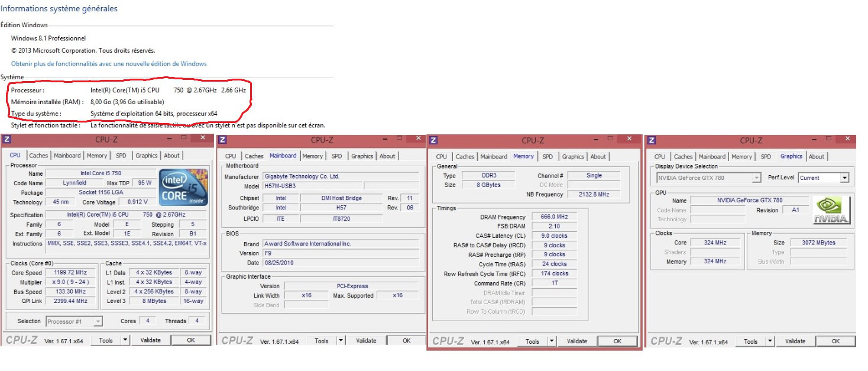Close the CPU-Z Memory window

tap(628, 138)
